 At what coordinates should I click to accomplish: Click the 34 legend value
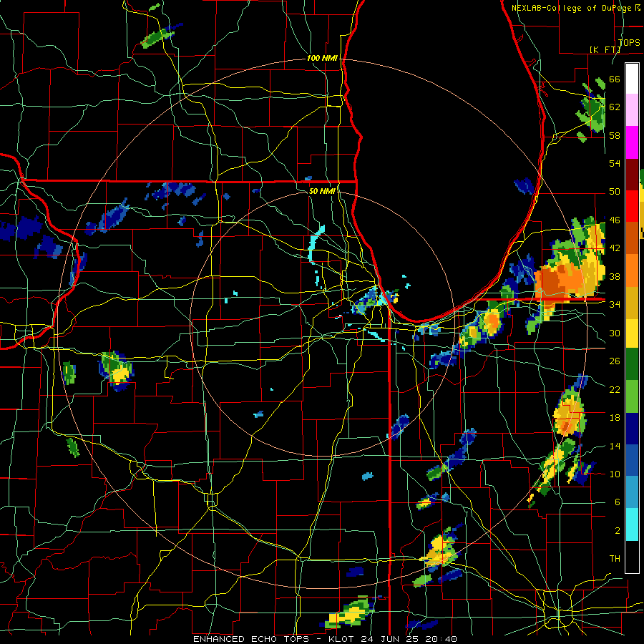[615, 305]
